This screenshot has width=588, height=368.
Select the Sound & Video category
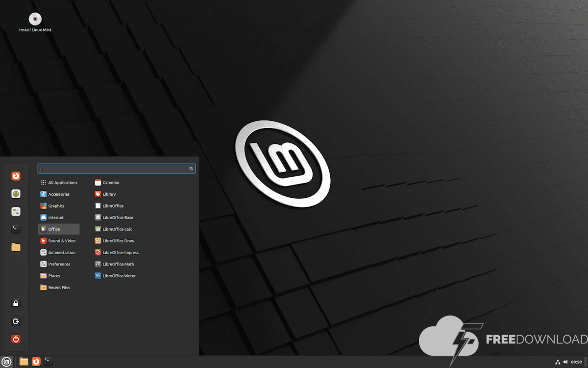(61, 241)
